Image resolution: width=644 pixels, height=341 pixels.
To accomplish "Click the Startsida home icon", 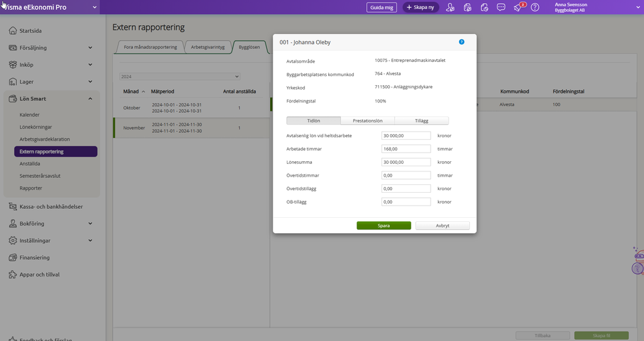I will click(x=12, y=30).
